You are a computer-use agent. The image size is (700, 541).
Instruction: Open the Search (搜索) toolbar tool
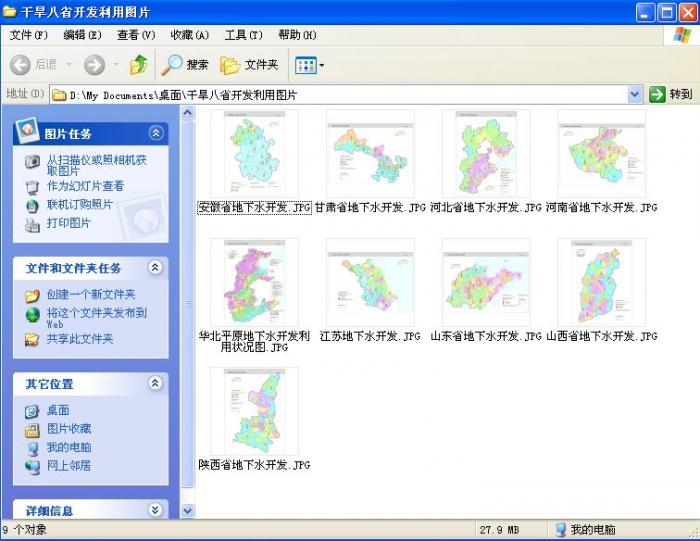pos(185,65)
